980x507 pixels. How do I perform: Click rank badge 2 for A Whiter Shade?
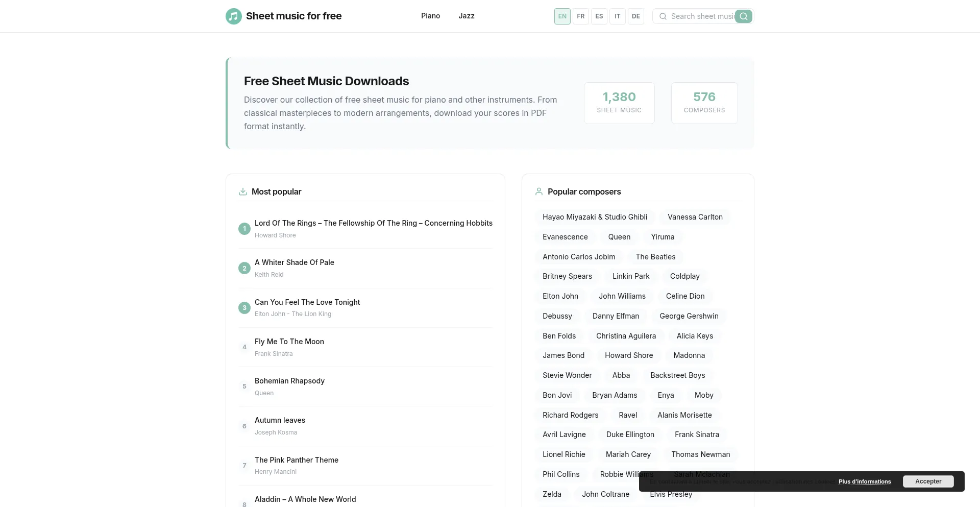coord(244,268)
